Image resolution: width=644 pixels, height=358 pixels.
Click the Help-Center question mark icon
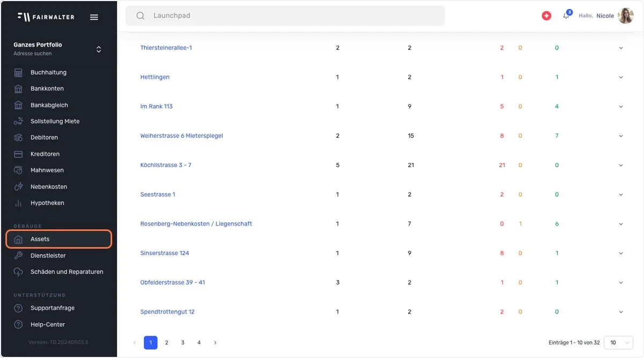click(x=18, y=324)
